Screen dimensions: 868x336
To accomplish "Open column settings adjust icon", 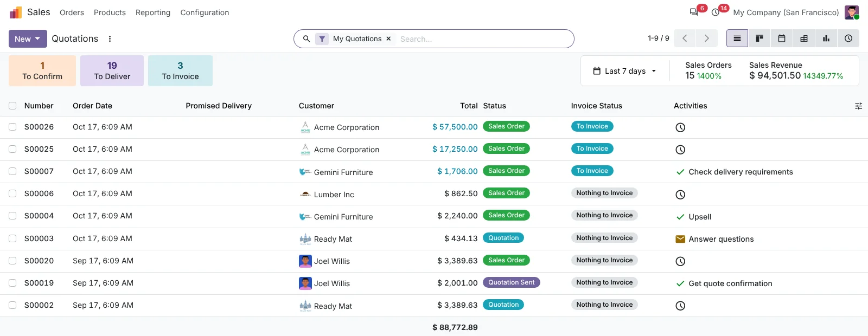I will [x=858, y=106].
